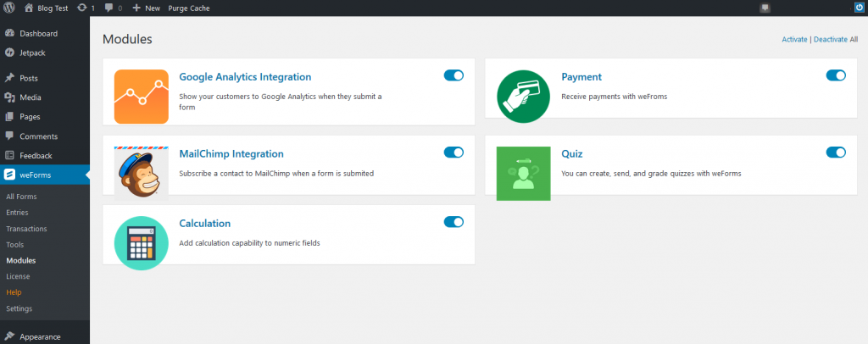This screenshot has height=344, width=868.
Task: Open the Tools submenu
Action: [15, 245]
